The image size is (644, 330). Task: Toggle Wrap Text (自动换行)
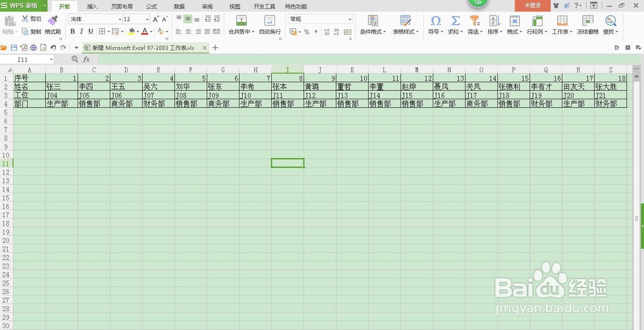tap(270, 24)
